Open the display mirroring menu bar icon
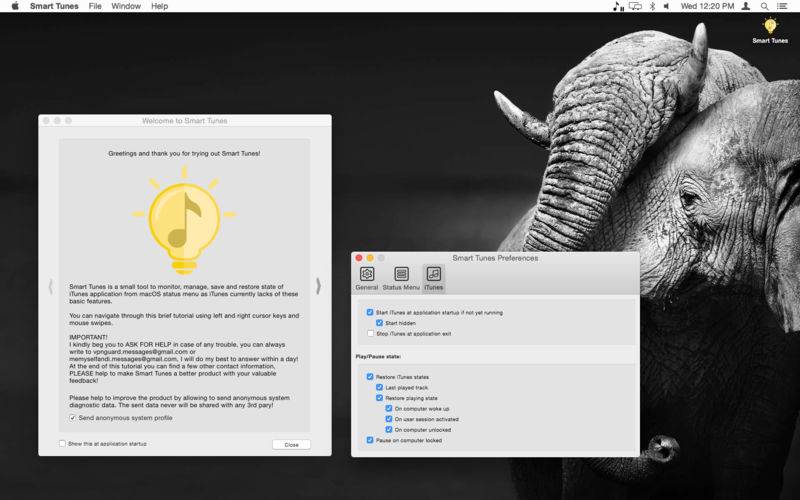 (635, 6)
